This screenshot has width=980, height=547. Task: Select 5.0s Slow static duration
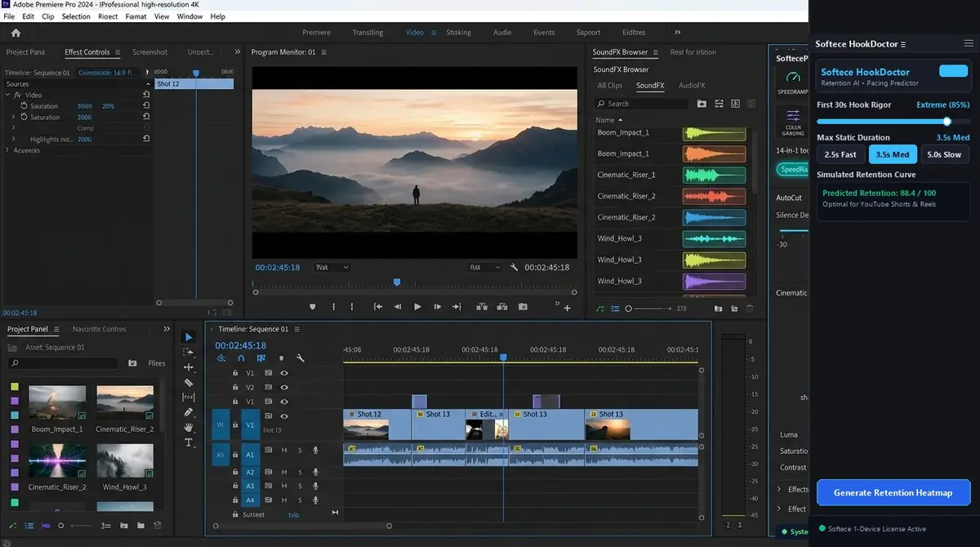point(944,154)
